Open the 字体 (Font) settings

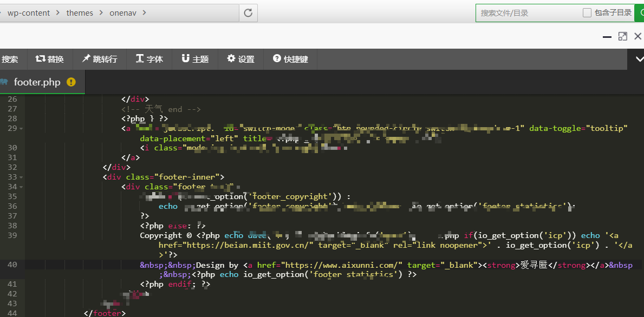click(149, 59)
